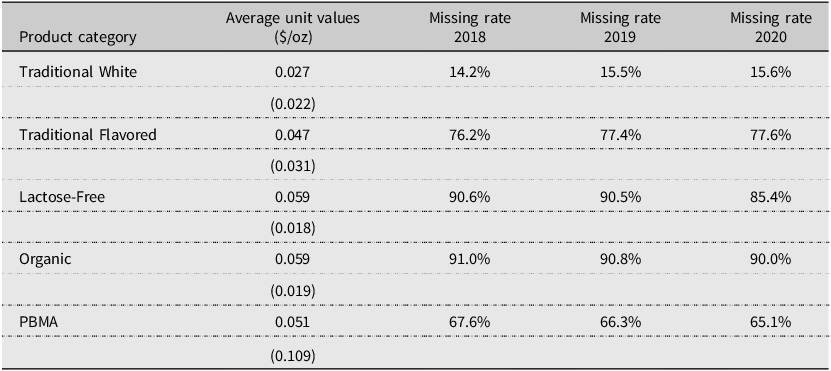This screenshot has height=371, width=831.
Task: Click the (0.109) value under PBMA
Action: [x=293, y=354]
